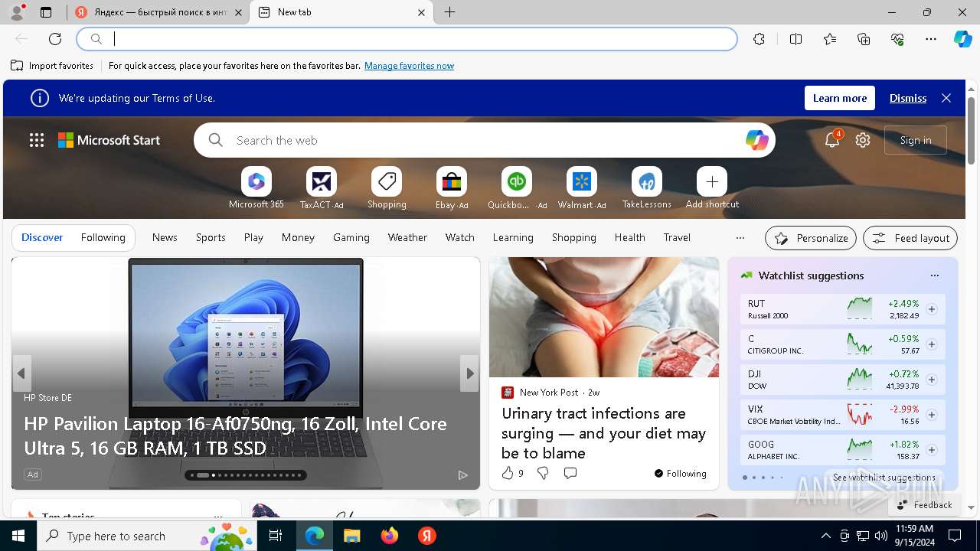
Task: Dismiss the Terms of Use banner
Action: coord(908,98)
